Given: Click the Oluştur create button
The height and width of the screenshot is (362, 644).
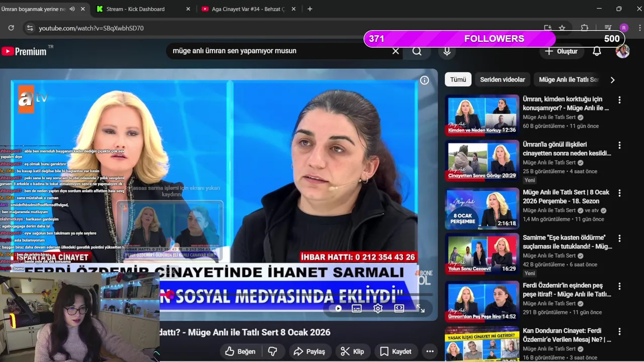Looking at the screenshot, I should tap(562, 51).
